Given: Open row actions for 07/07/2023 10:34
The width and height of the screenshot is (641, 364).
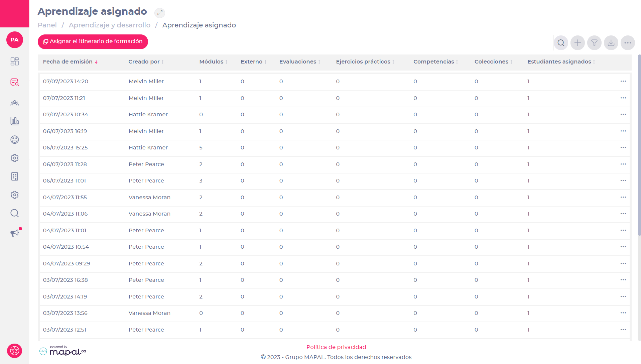Looking at the screenshot, I should coord(623,114).
